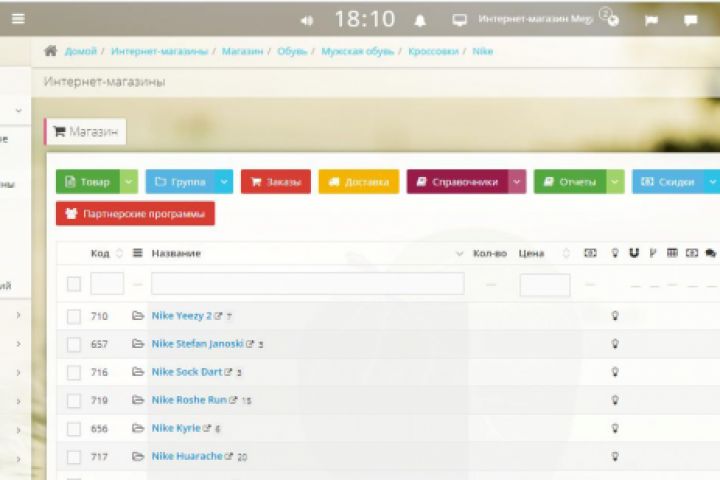Click the comments column header icon
The width and height of the screenshot is (720, 480).
click(710, 253)
